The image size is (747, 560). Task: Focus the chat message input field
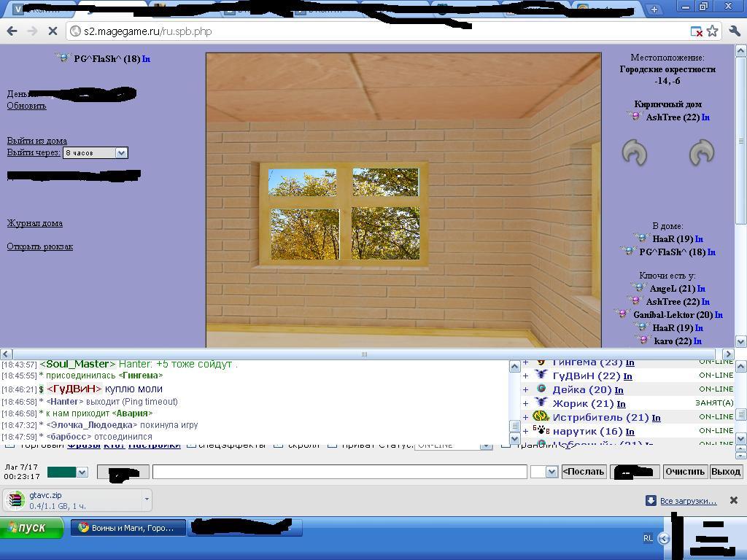pos(340,472)
